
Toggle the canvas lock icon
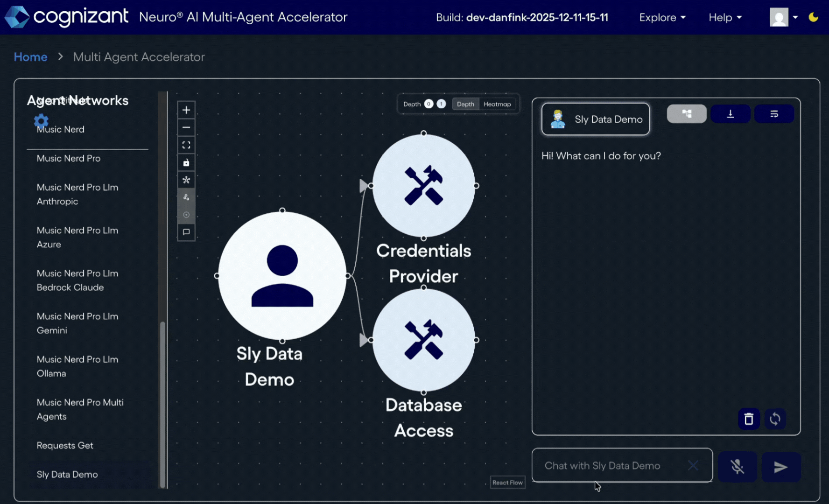(x=186, y=162)
